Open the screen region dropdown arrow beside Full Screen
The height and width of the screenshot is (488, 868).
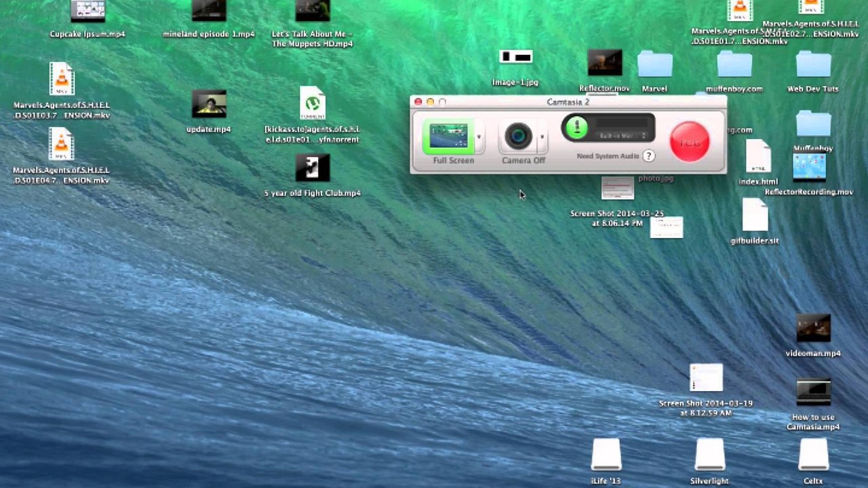(x=479, y=137)
